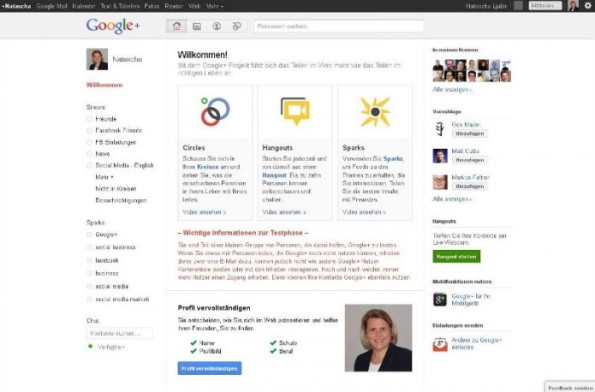Click the invitation envelope icon
The width and height of the screenshot is (595, 392).
pos(440,344)
